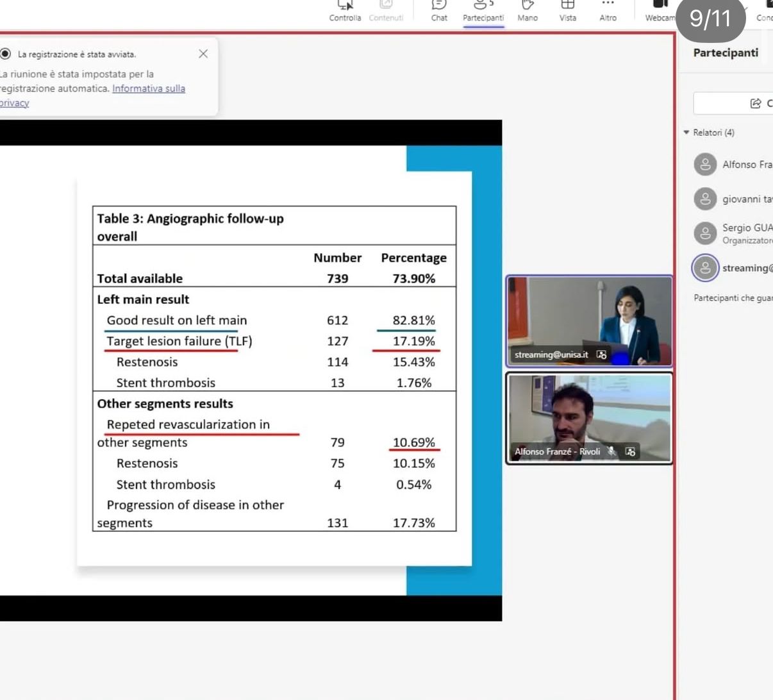The image size is (773, 700).
Task: Open the Chat panel from toolbar
Action: tap(439, 11)
